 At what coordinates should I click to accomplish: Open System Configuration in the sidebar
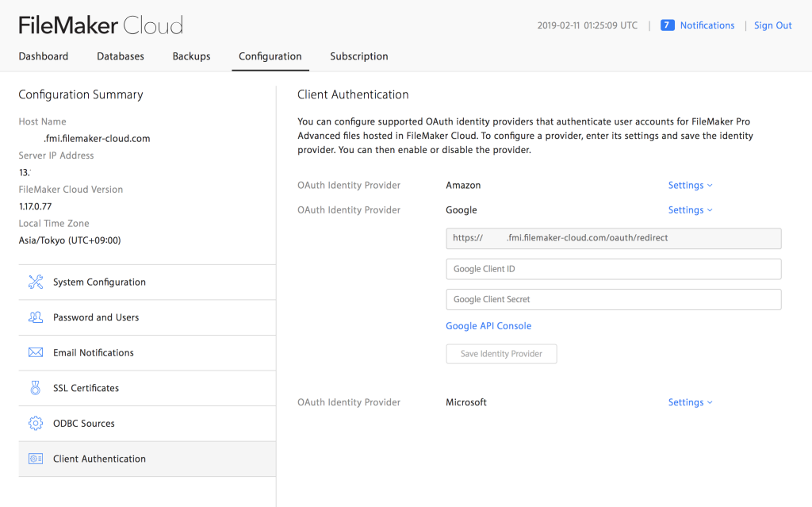point(147,282)
